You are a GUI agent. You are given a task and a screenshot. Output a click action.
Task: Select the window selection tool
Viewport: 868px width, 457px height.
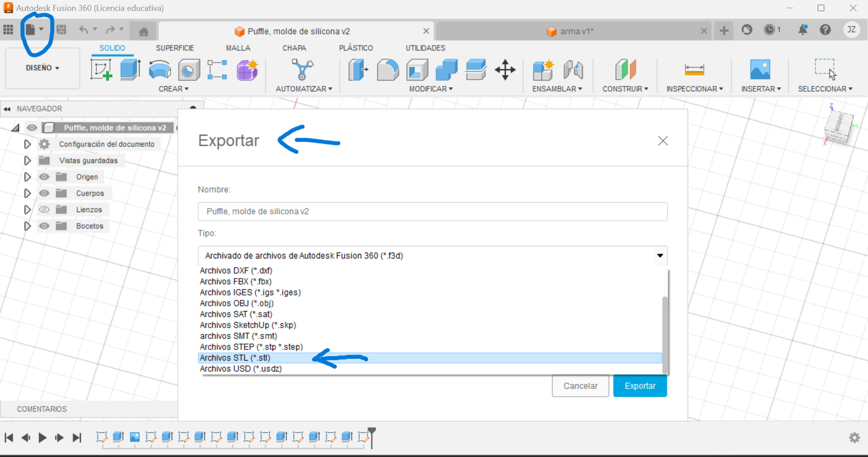(825, 69)
